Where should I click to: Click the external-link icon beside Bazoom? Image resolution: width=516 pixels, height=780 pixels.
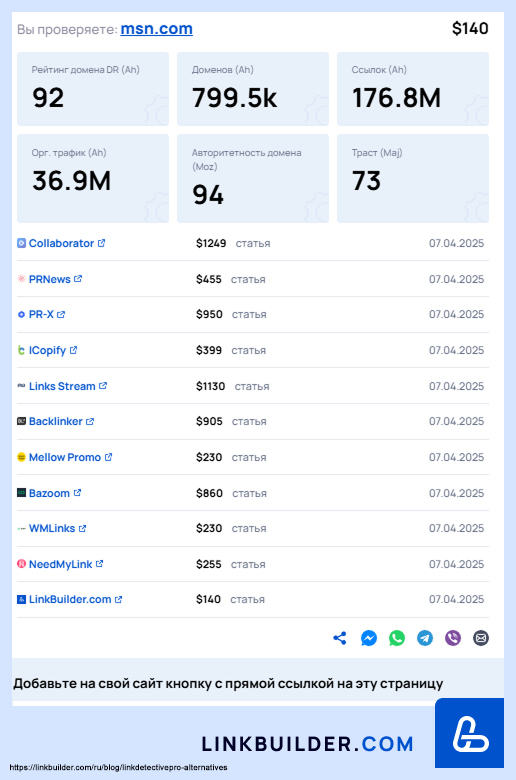[78, 492]
